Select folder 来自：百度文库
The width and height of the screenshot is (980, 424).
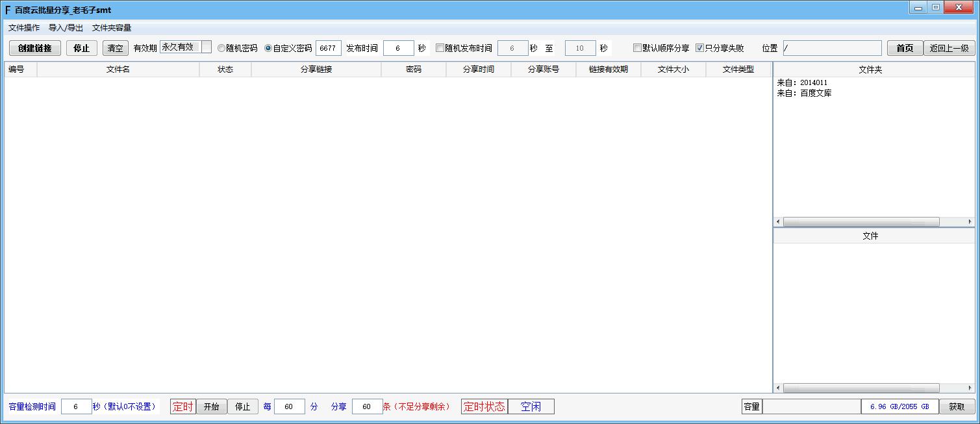[804, 94]
